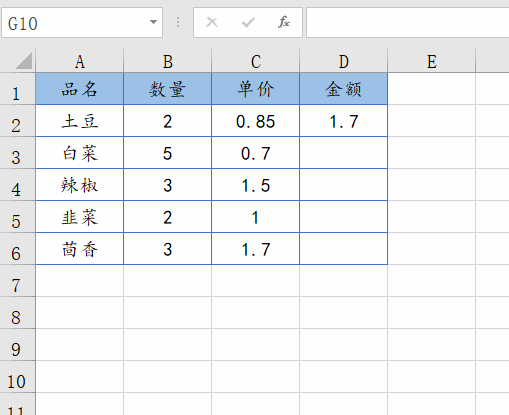This screenshot has width=509, height=415.
Task: Select column D header
Action: click(x=344, y=61)
